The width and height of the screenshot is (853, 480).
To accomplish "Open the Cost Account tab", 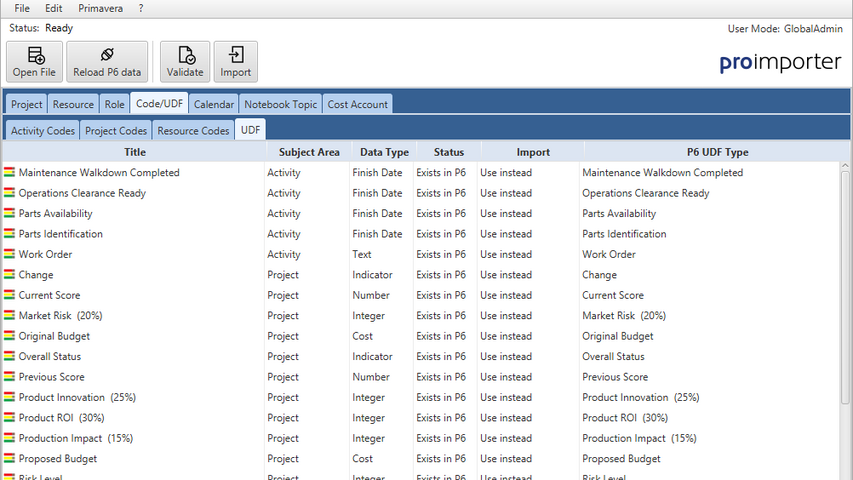I will (358, 104).
